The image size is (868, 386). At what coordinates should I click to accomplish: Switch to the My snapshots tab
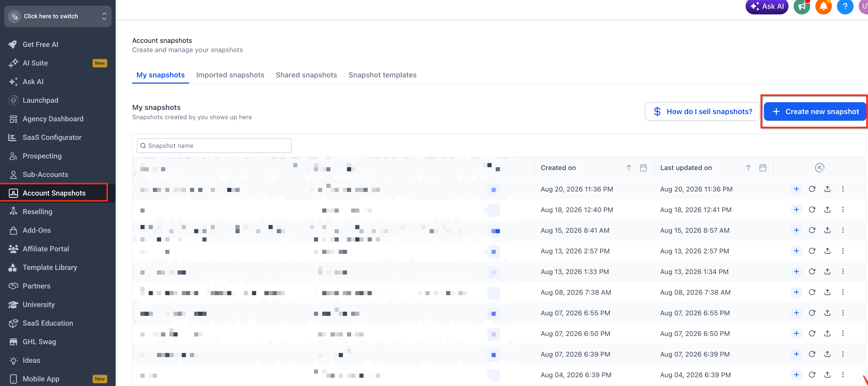160,75
